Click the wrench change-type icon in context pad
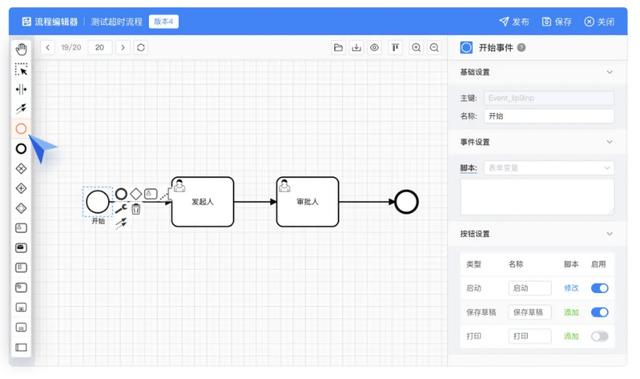Viewport: 640px width, 379px height. pos(121,209)
